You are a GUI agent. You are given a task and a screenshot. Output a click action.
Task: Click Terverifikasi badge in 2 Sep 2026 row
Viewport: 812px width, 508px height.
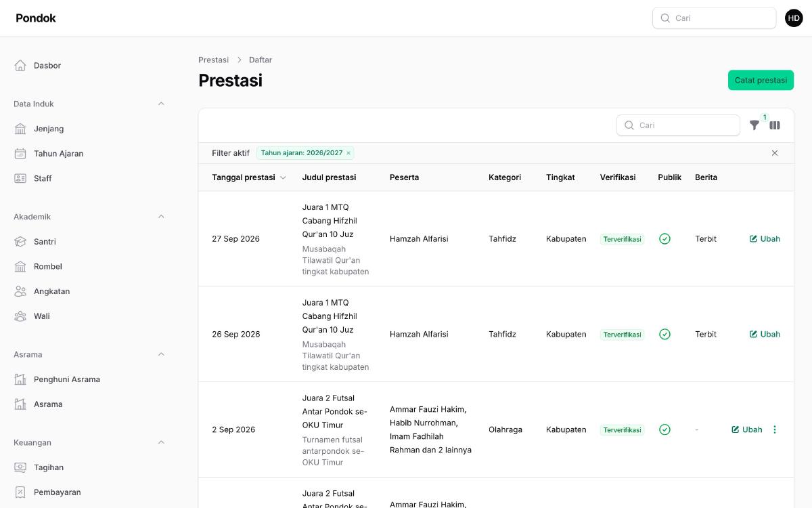[622, 430]
